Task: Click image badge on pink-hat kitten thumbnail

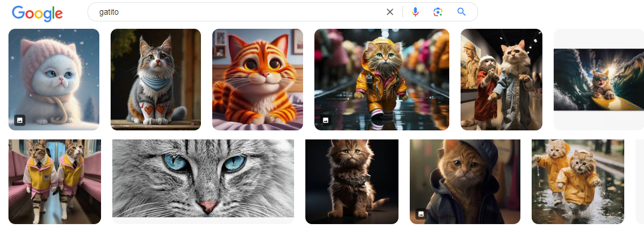Action: tap(20, 120)
